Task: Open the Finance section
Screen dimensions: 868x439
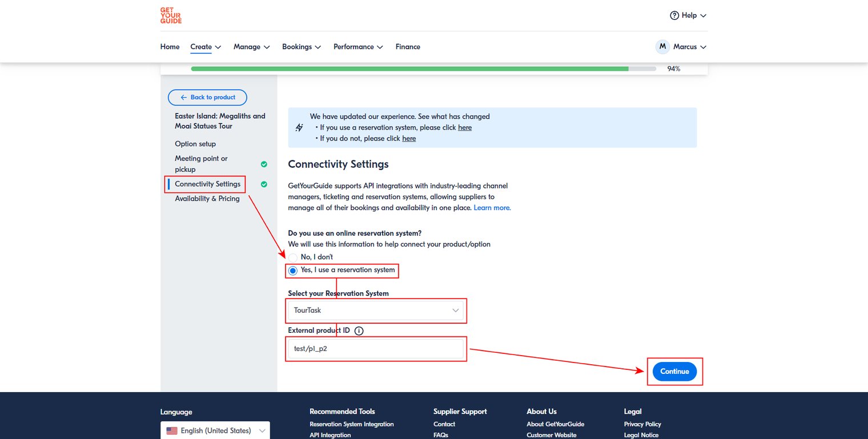Action: pos(408,47)
